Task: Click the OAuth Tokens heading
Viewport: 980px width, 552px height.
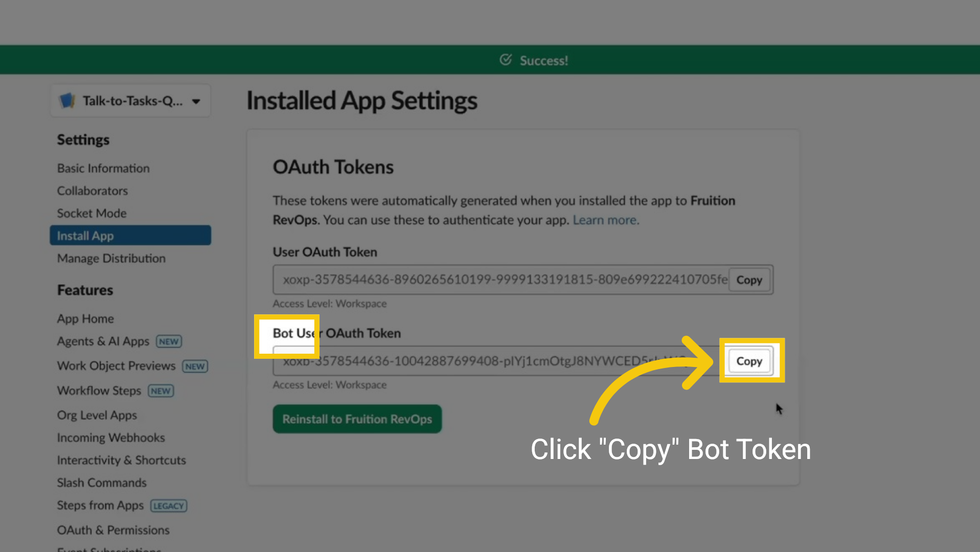Action: (x=333, y=167)
